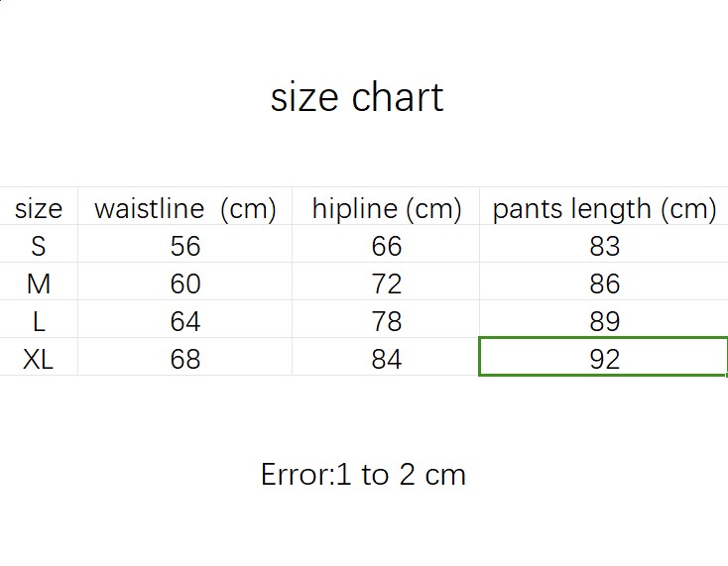Select the waistline cell showing 60

coord(185,283)
